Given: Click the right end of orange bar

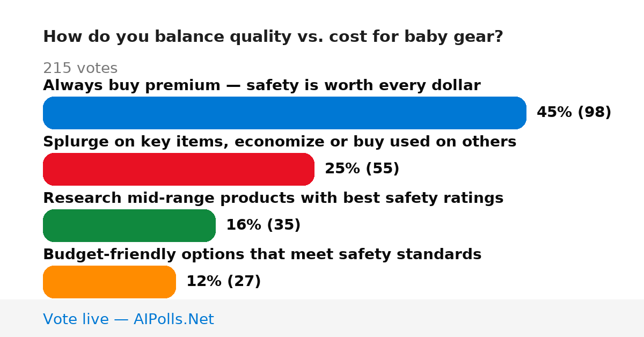Looking at the screenshot, I should 170,282.
